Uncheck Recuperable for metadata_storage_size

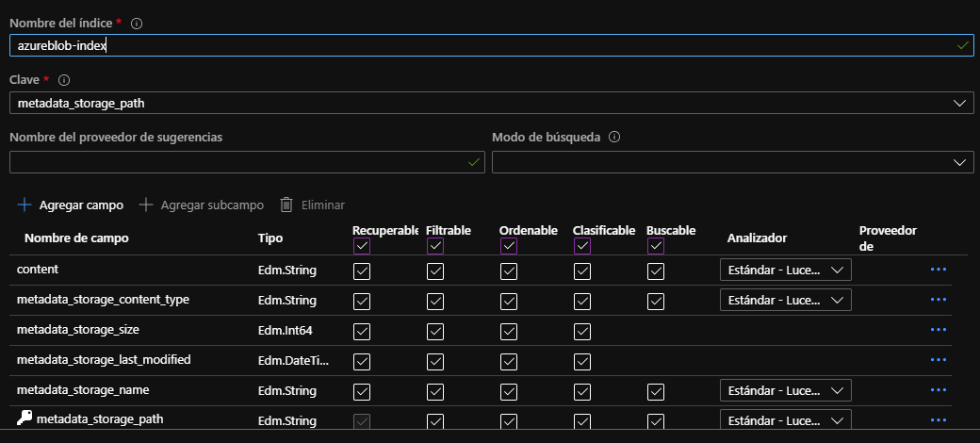click(x=362, y=331)
